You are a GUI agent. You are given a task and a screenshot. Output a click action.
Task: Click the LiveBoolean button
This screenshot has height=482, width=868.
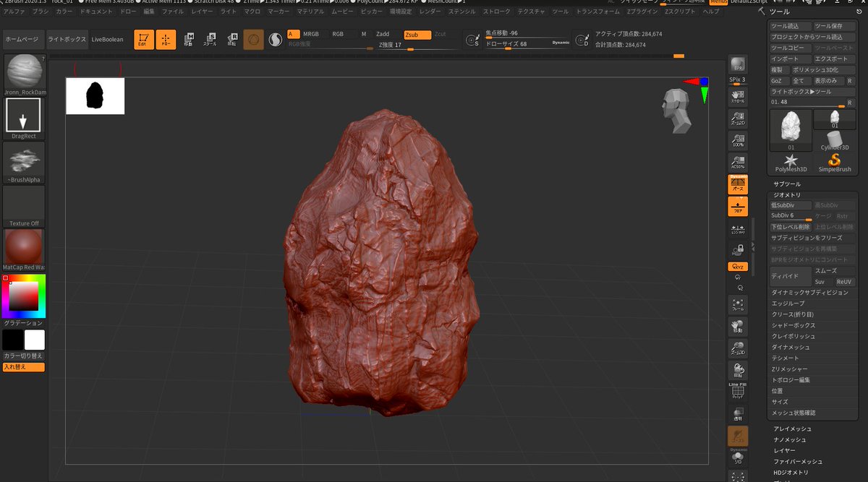pyautogui.click(x=107, y=39)
